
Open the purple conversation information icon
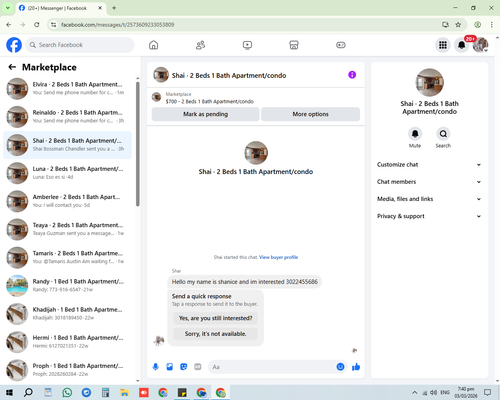click(x=352, y=75)
